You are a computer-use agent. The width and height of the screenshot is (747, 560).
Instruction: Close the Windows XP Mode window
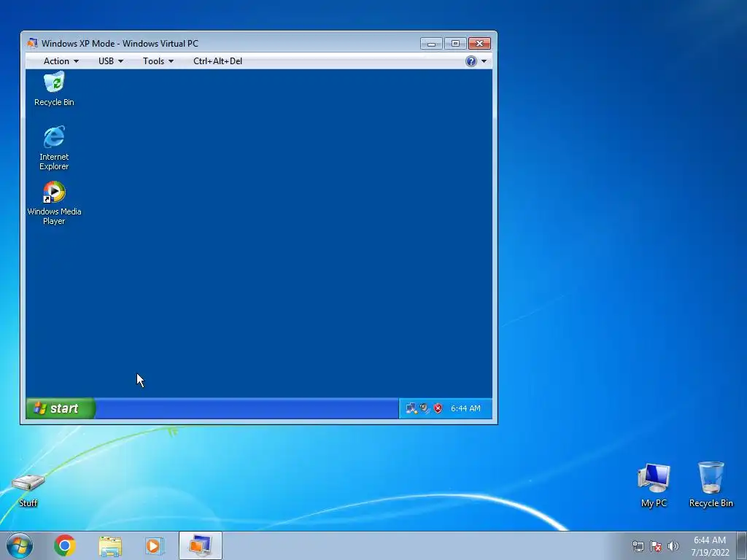pos(480,43)
